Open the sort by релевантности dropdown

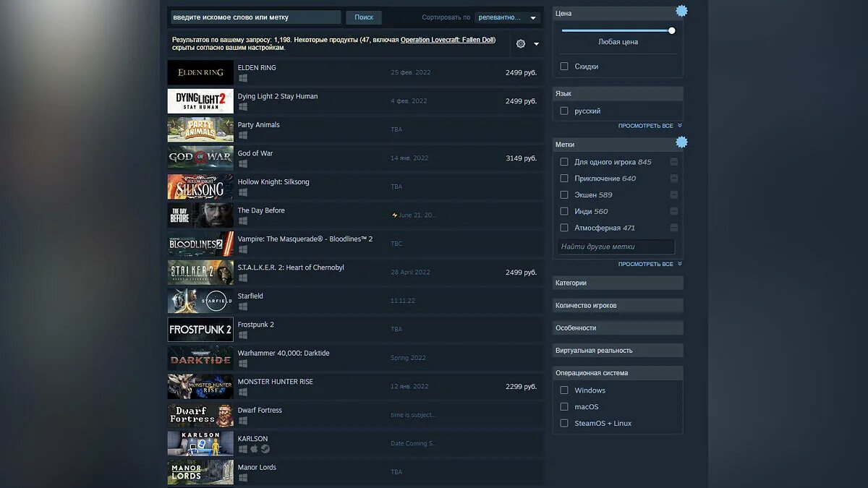pyautogui.click(x=508, y=17)
